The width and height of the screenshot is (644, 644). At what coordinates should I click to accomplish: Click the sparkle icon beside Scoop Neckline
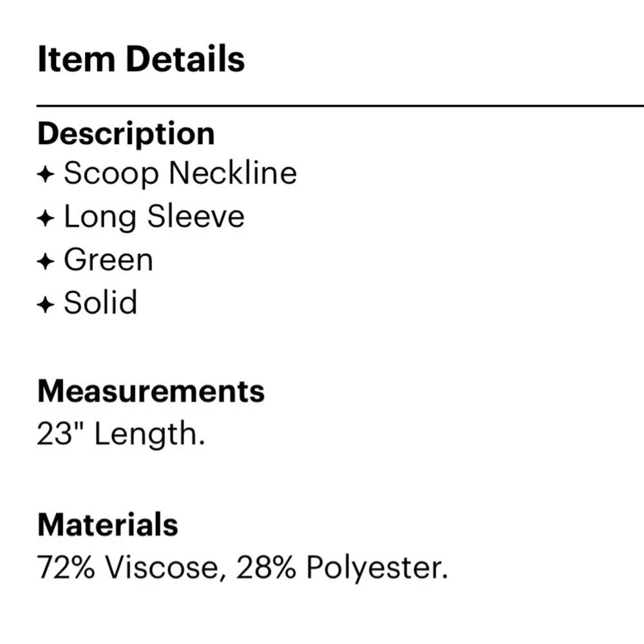point(46,175)
